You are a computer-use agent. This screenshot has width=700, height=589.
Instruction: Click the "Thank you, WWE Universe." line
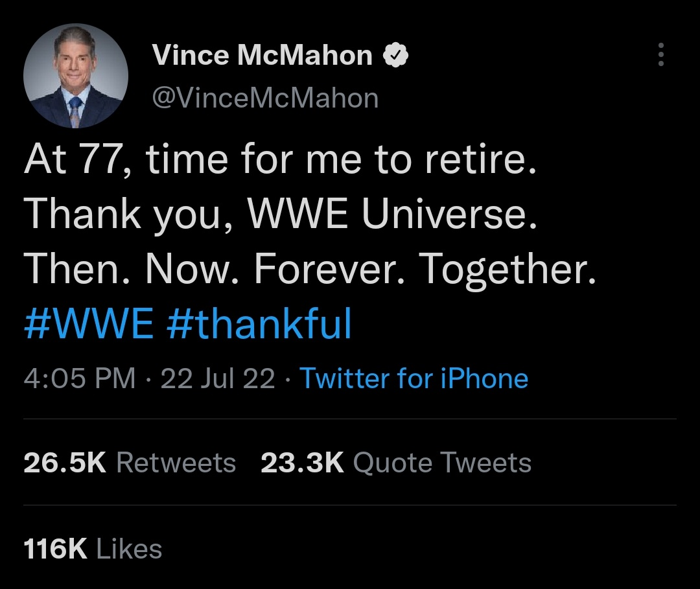281,215
